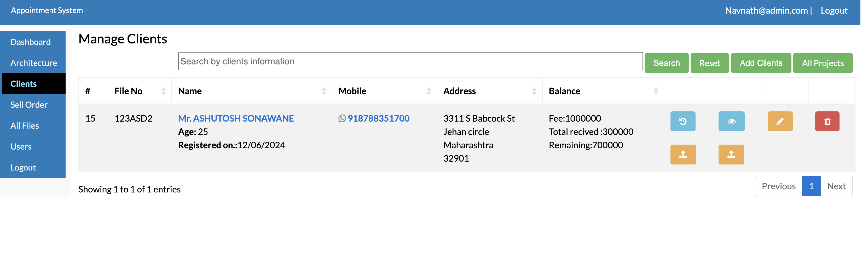Sort table by Balance column arrows

pos(655,91)
